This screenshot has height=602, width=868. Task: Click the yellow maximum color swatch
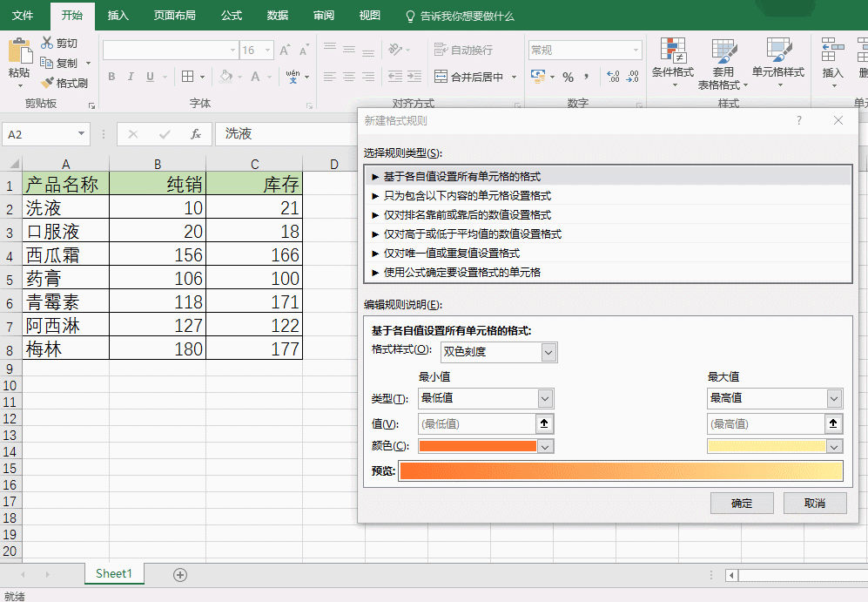click(767, 446)
